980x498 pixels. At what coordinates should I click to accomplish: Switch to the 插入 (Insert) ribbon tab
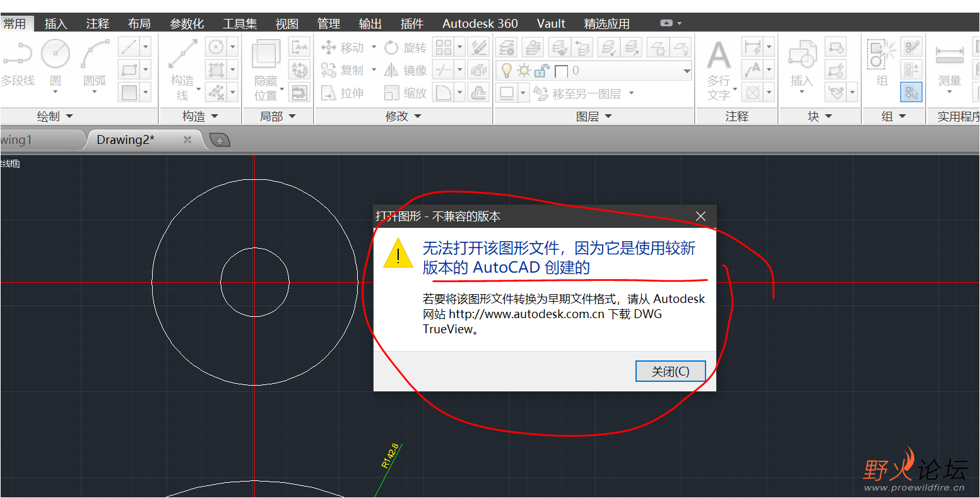pyautogui.click(x=56, y=23)
